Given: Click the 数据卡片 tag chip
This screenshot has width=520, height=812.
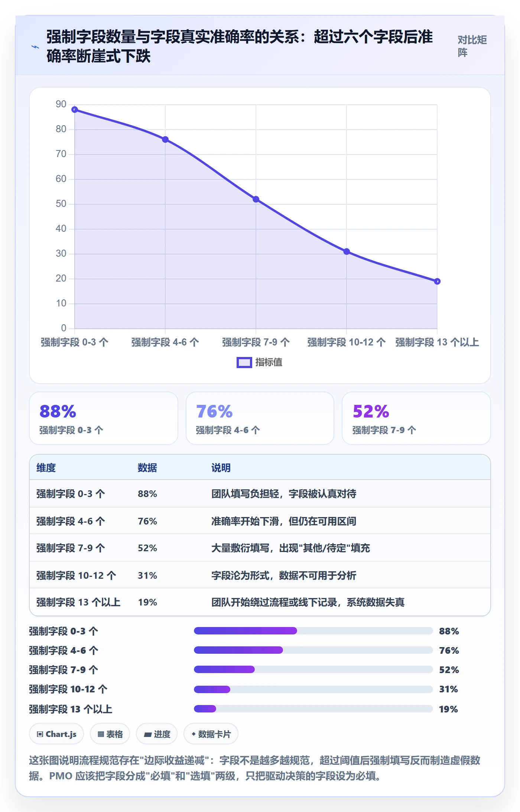Looking at the screenshot, I should tap(211, 734).
